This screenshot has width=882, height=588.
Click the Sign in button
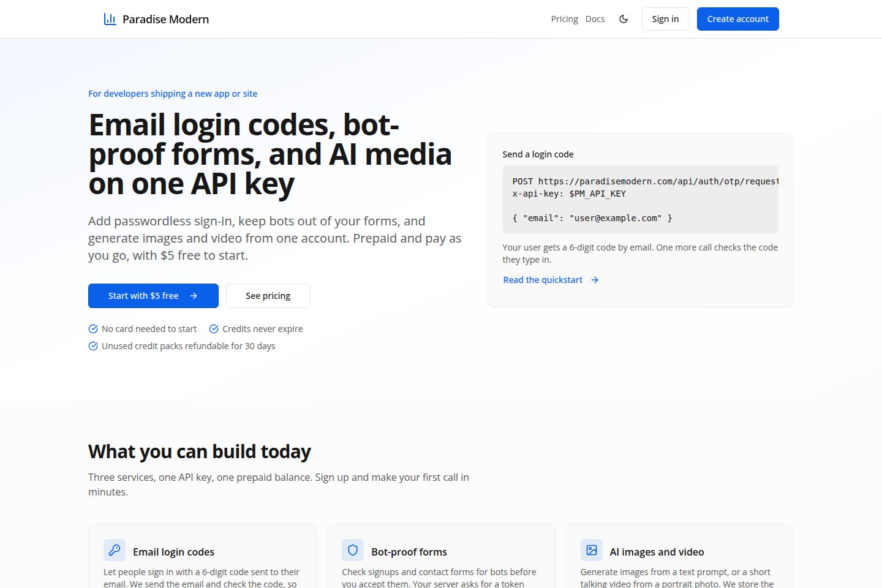[665, 19]
